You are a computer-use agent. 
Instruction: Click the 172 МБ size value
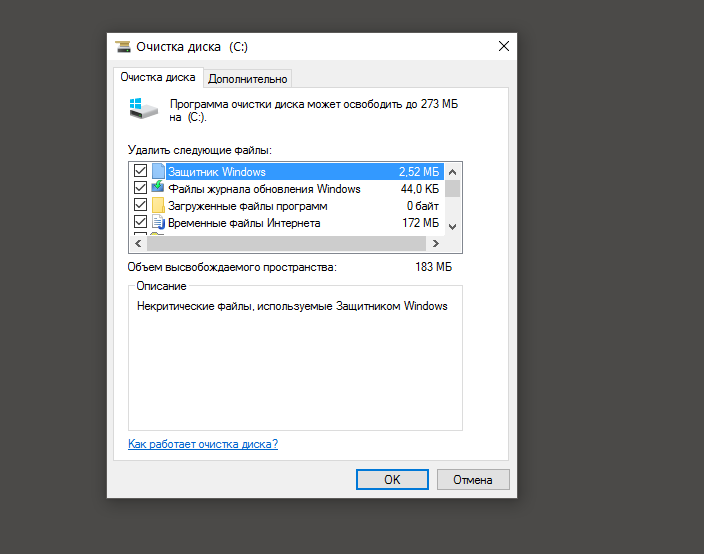pos(421,223)
